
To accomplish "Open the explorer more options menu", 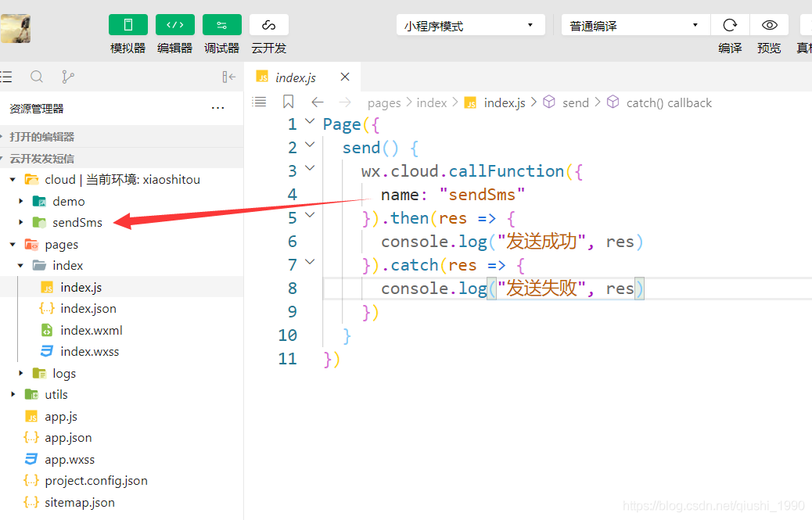I will tap(218, 108).
